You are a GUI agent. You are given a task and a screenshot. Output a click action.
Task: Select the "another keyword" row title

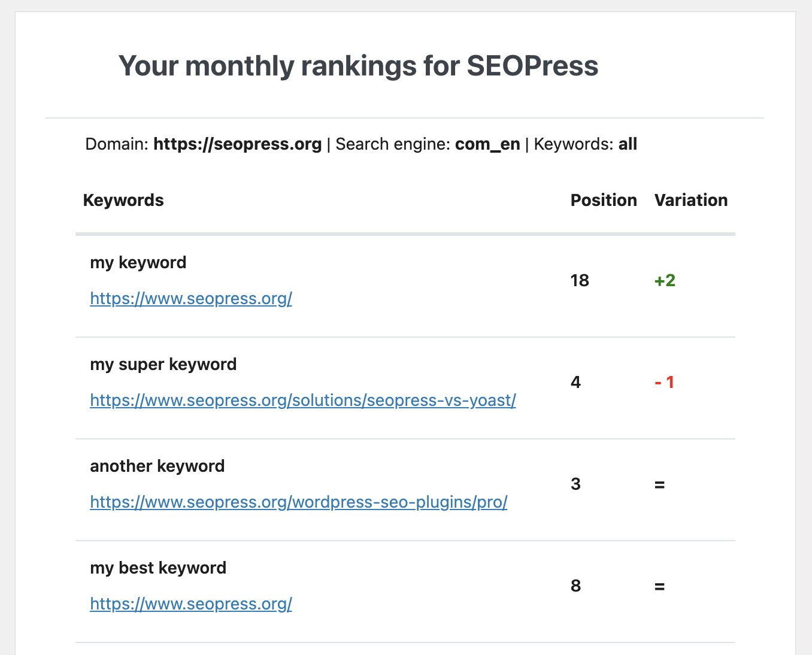pyautogui.click(x=157, y=466)
